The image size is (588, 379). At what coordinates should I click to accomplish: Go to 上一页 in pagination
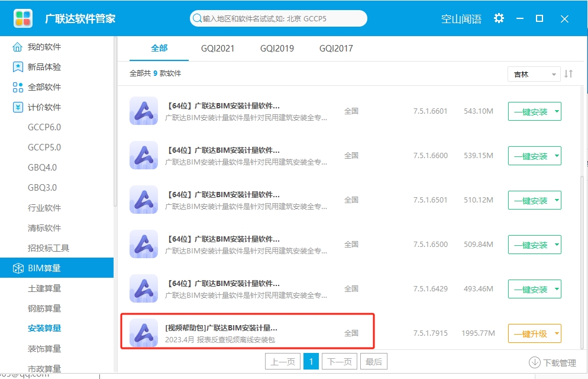tap(283, 361)
